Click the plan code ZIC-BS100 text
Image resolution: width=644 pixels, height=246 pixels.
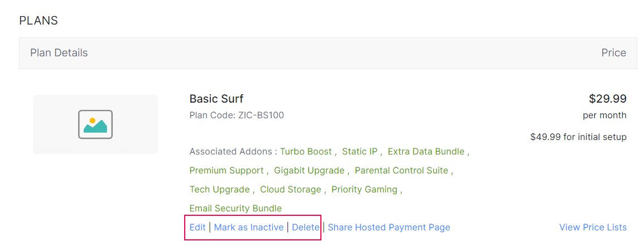[x=261, y=115]
